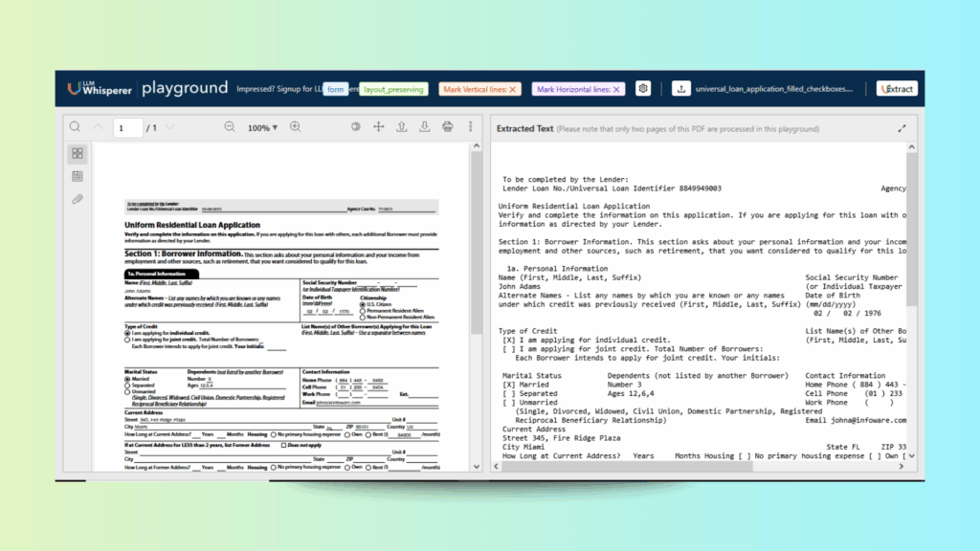This screenshot has height=551, width=980.
Task: Open the attachments paperclip panel
Action: point(78,199)
